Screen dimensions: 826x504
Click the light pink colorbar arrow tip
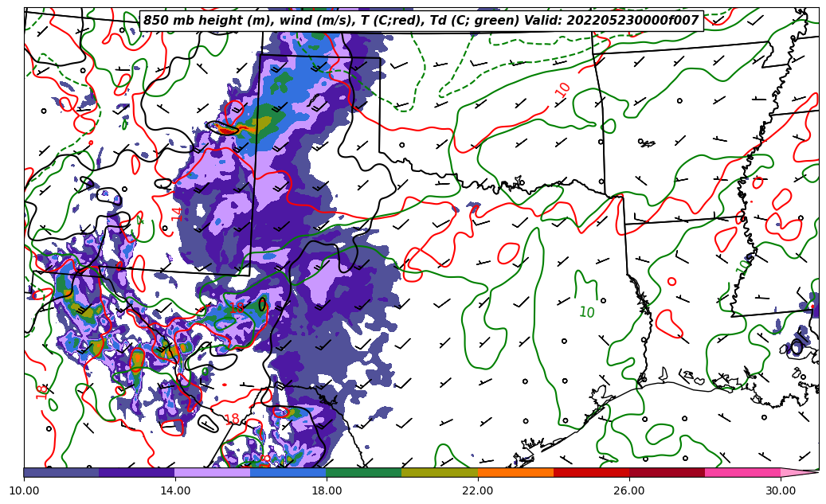[799, 472]
